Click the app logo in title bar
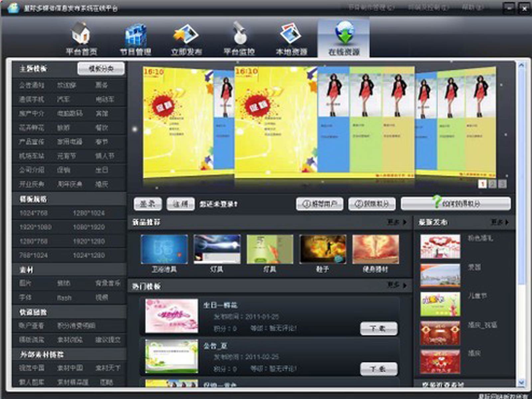 tap(13, 8)
